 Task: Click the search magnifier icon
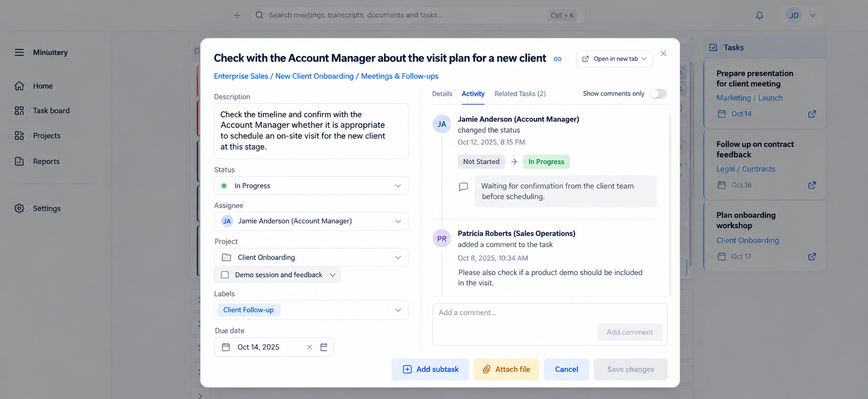pos(259,15)
